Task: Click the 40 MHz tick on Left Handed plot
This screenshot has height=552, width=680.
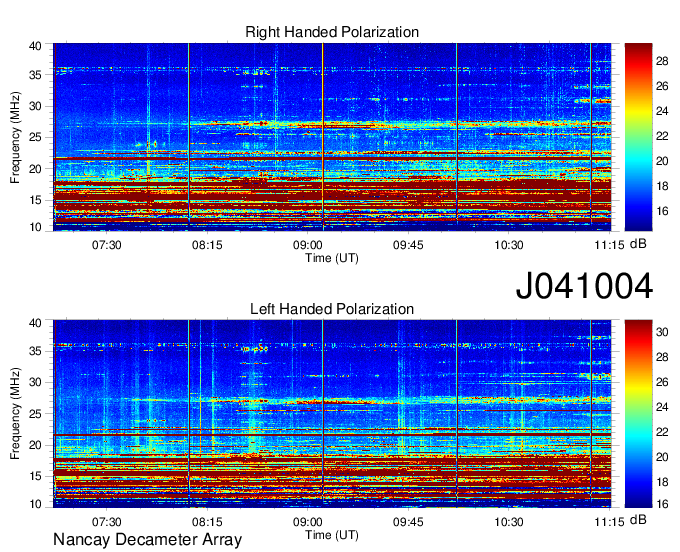Action: pos(35,323)
